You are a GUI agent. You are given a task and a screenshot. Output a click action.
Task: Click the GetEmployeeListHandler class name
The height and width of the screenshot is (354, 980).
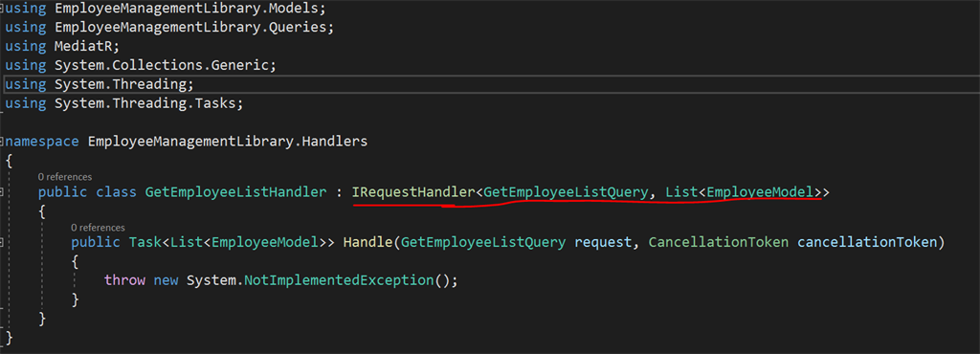point(235,192)
